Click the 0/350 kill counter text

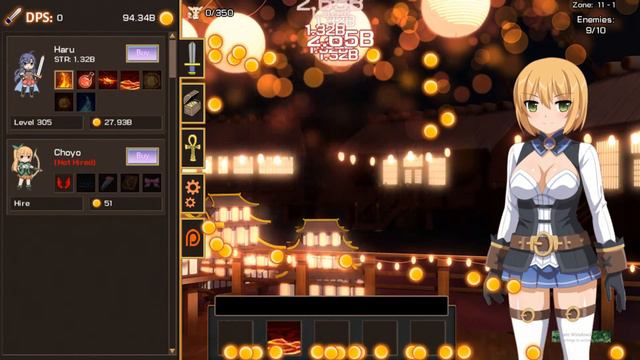(219, 13)
